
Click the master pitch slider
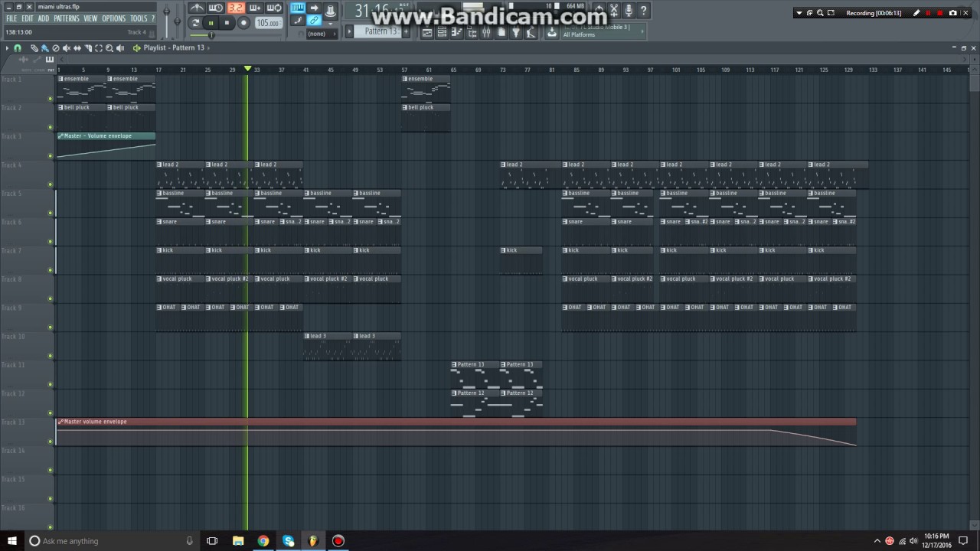point(177,21)
